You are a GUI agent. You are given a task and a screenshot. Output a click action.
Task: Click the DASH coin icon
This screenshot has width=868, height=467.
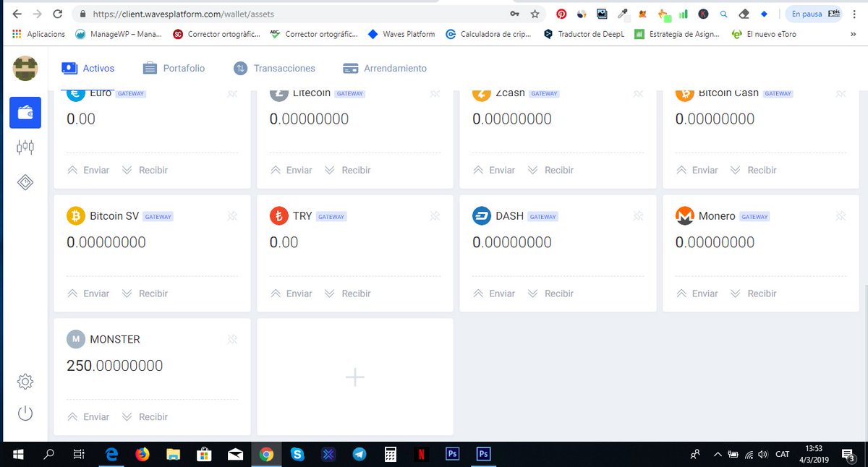tap(482, 216)
